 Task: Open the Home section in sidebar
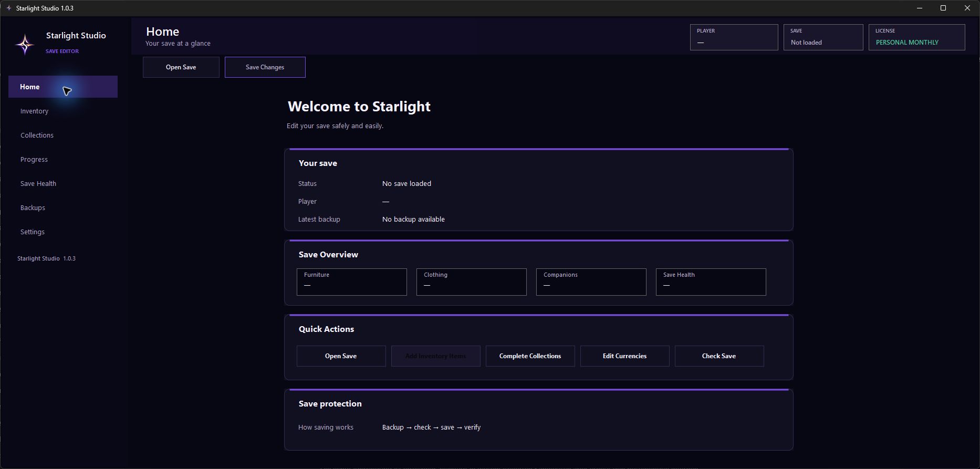(63, 87)
